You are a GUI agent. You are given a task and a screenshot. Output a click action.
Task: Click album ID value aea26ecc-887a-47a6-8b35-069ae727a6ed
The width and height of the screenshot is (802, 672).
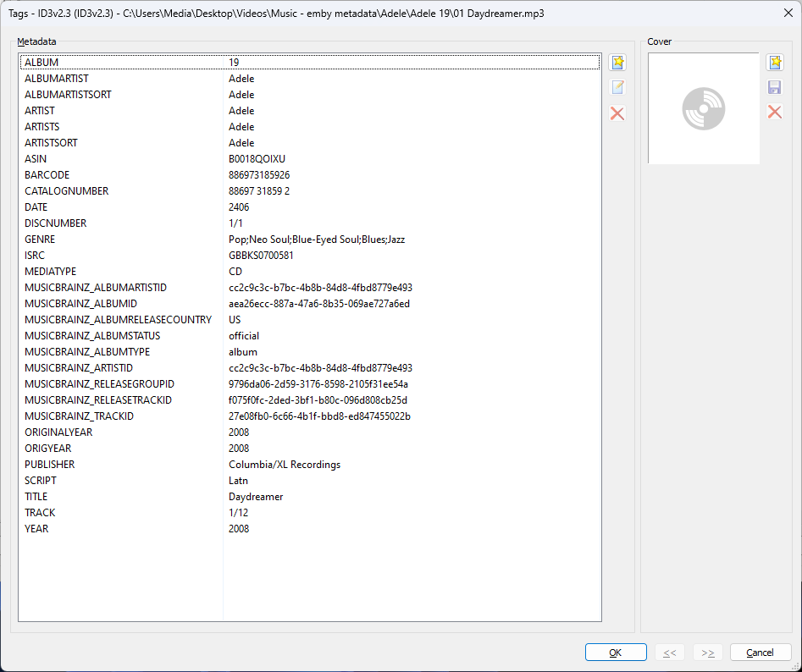tap(319, 304)
